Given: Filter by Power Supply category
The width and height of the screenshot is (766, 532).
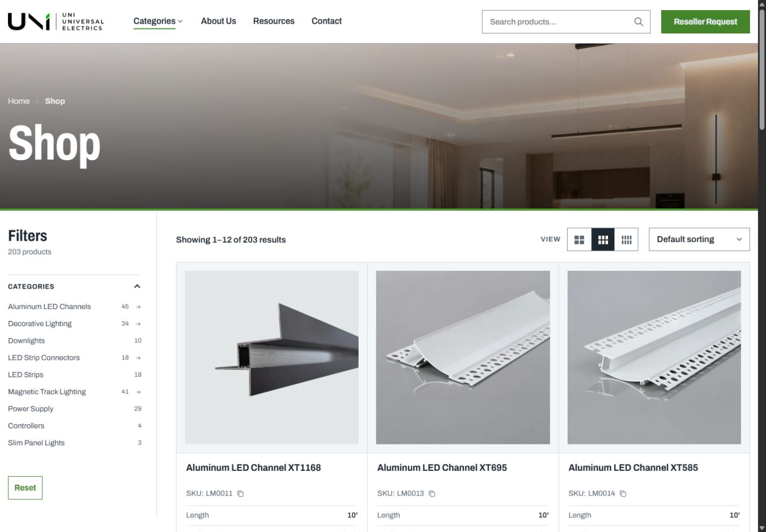Looking at the screenshot, I should [x=31, y=409].
